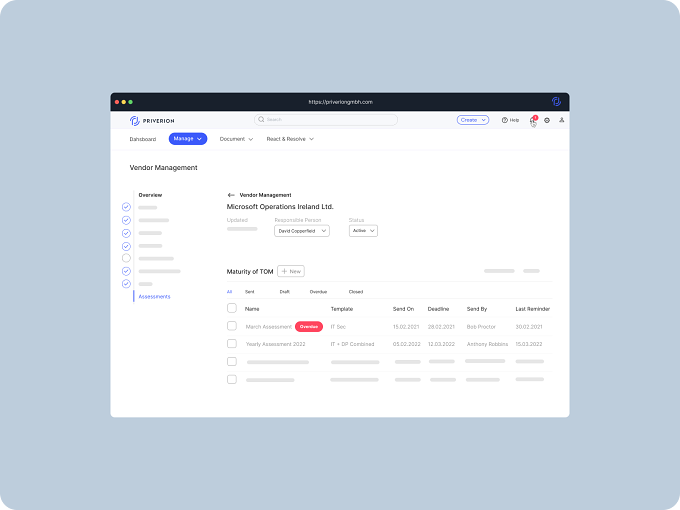Viewport: 680px width, 510px height.
Task: Select the Draft filter tab
Action: pos(284,292)
